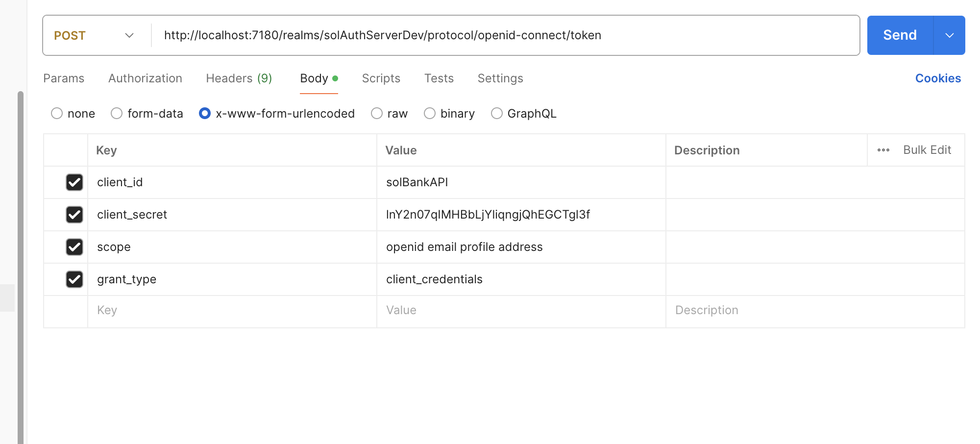Viewport: 980px width, 444px height.
Task: Click Bulk Edit for body parameters
Action: (927, 150)
